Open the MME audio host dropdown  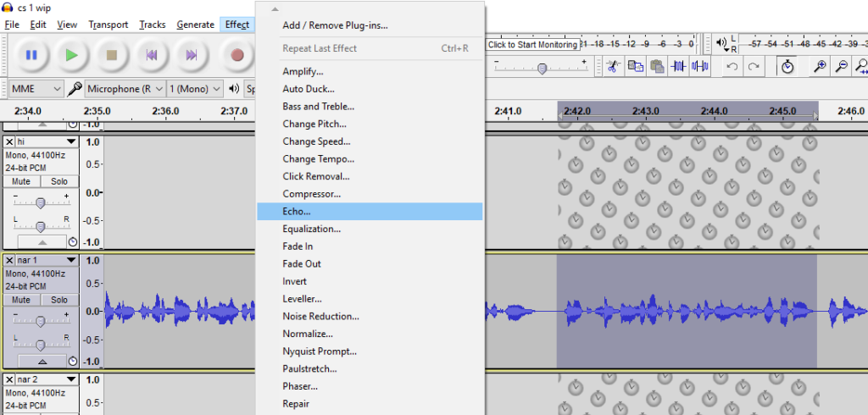(x=35, y=88)
